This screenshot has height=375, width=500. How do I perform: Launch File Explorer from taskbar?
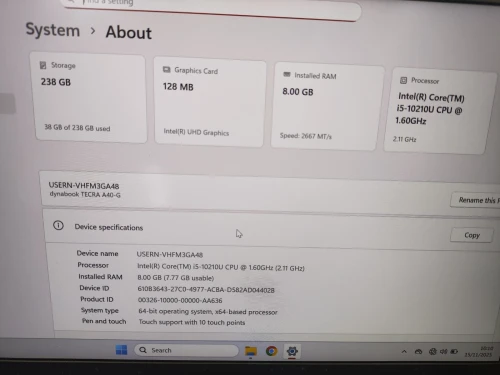pyautogui.click(x=251, y=351)
